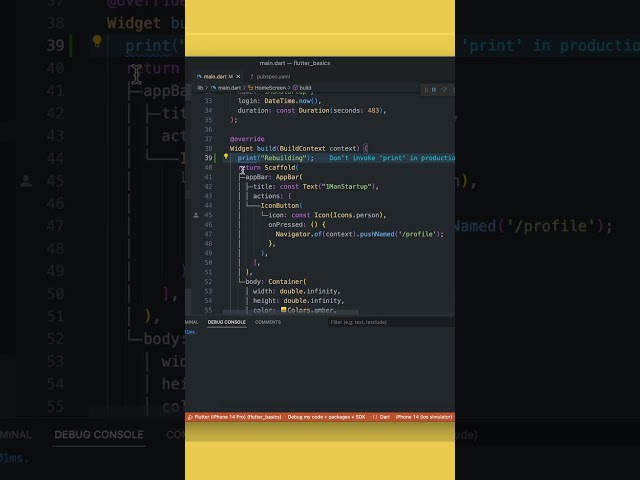Open the build method breadcrumb

(x=302, y=88)
